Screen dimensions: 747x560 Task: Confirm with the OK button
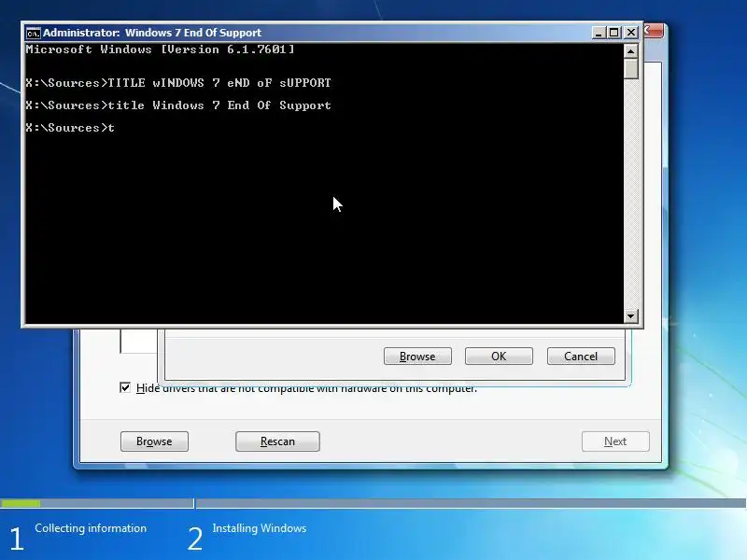[499, 357]
